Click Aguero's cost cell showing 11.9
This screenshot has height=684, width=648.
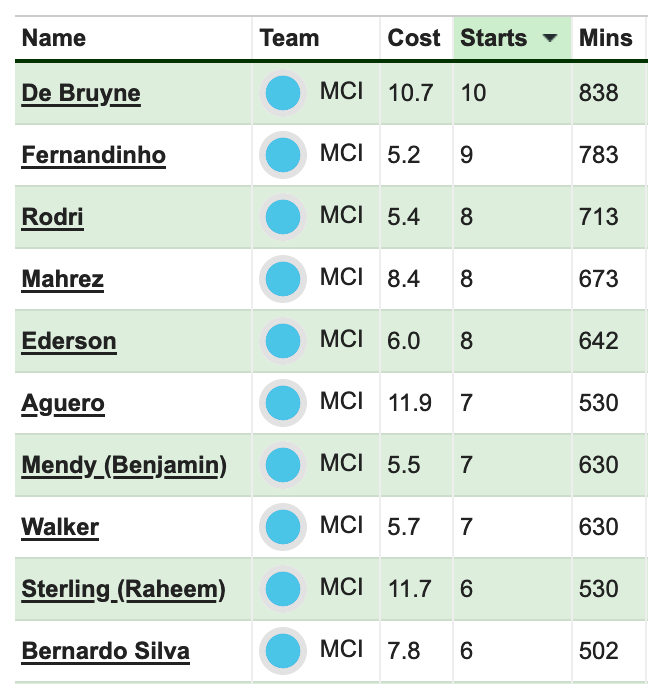coord(416,403)
